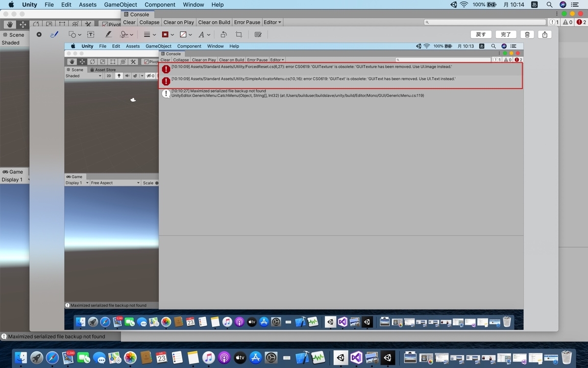Select the Highlight marker tool in markup toolbar

point(108,35)
